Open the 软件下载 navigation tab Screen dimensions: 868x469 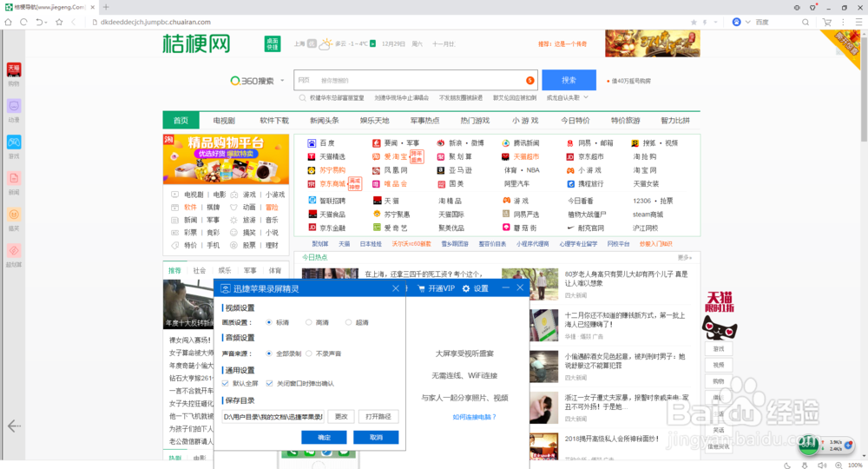click(274, 120)
